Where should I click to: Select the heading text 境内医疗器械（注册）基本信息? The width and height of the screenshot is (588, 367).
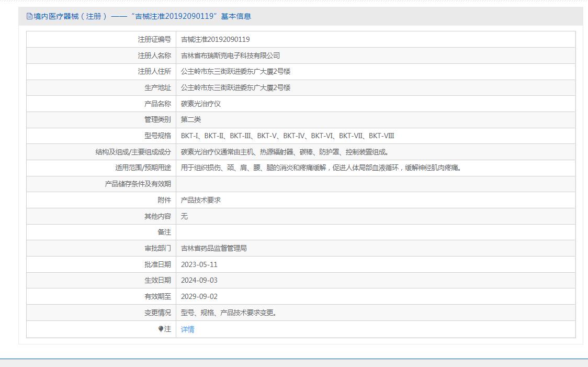[x=142, y=16]
